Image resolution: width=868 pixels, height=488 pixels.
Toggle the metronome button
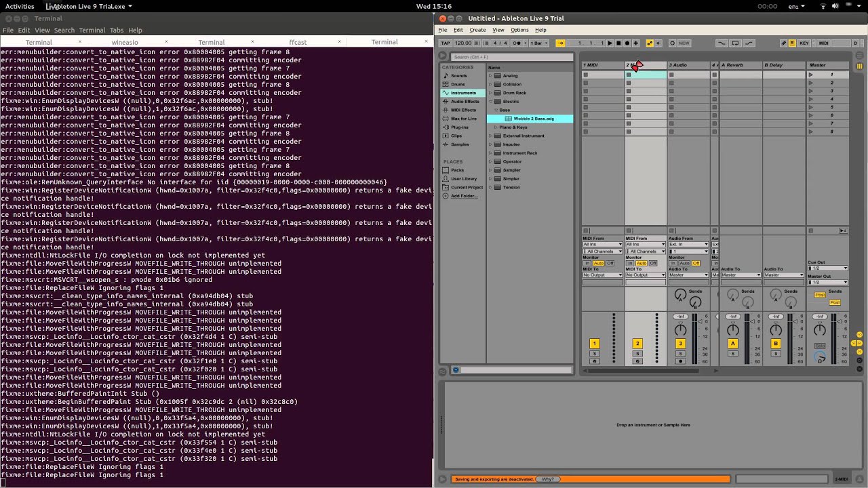tap(517, 43)
